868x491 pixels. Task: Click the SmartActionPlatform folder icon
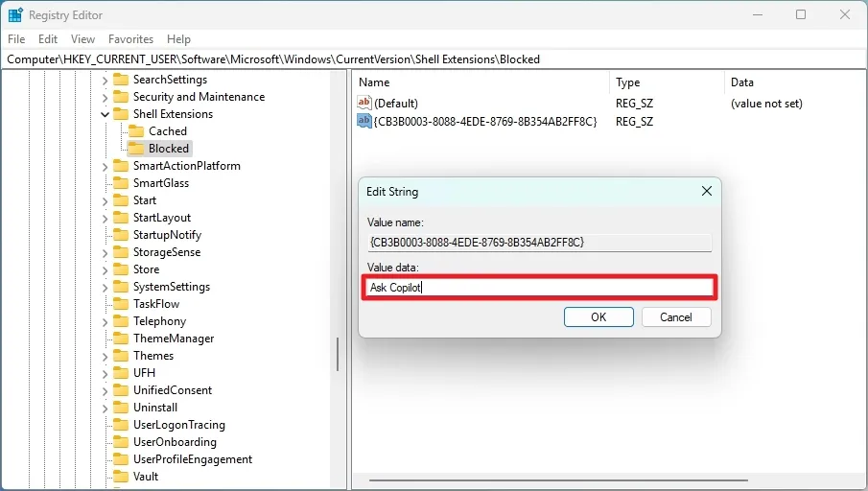(121, 166)
